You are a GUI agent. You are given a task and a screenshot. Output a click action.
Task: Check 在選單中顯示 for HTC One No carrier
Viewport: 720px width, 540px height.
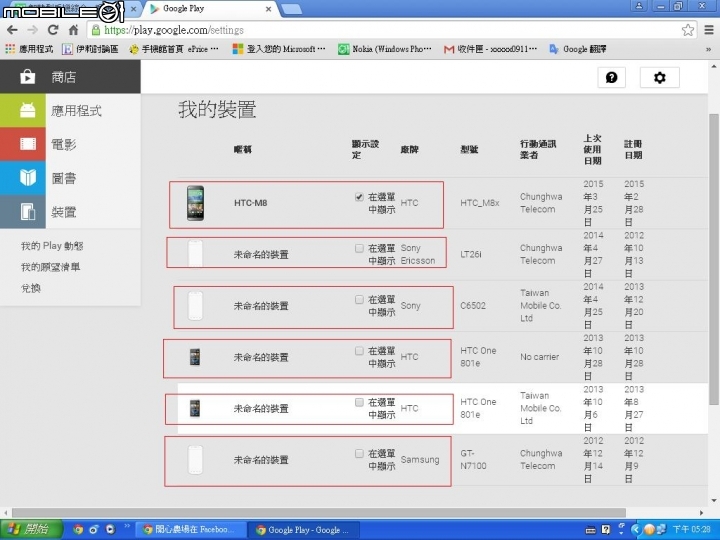(359, 351)
